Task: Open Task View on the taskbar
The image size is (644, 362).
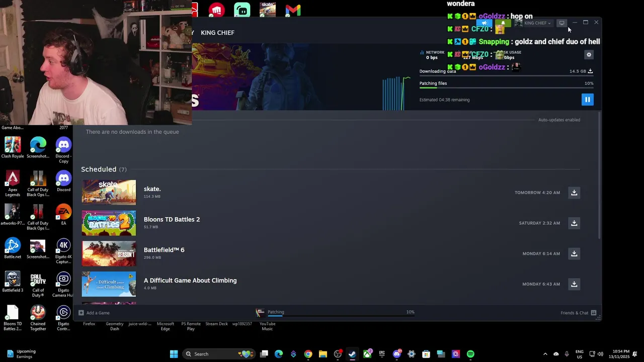Action: coord(264,354)
